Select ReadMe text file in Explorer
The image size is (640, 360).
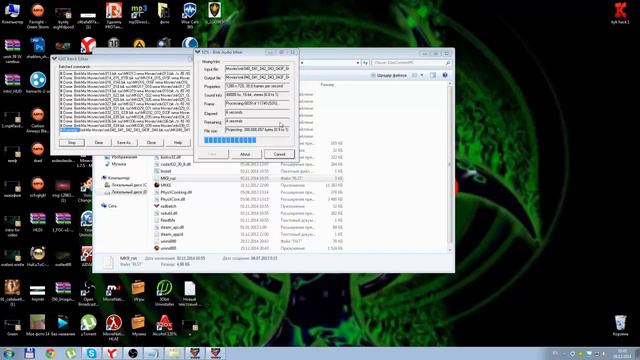[x=248, y=220]
